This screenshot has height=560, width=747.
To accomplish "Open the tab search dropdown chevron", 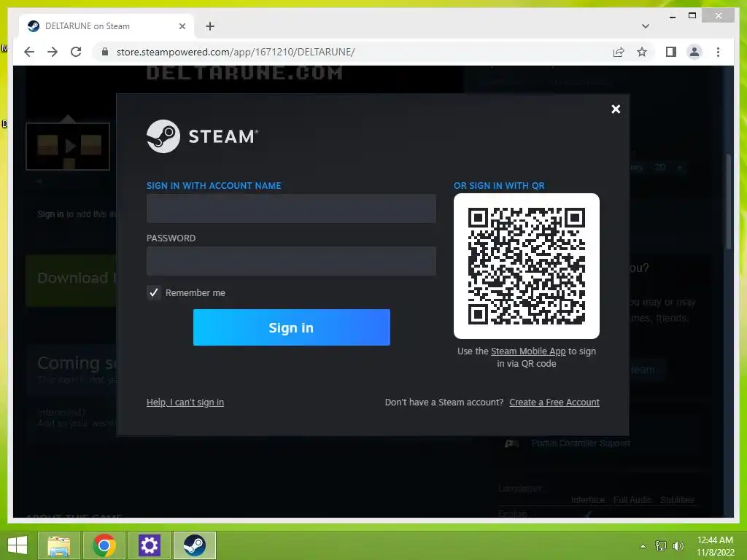I will 646,26.
